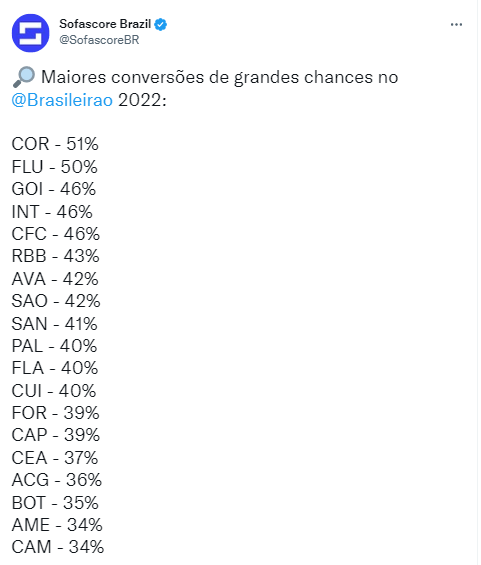Click the magnifying glass emoji
481x565 pixels.
[24, 77]
